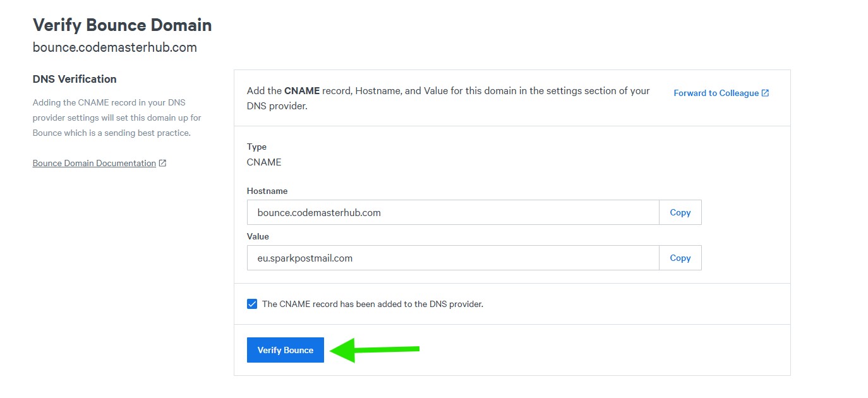Click the Verify Bounce button
868x398 pixels.
point(285,350)
